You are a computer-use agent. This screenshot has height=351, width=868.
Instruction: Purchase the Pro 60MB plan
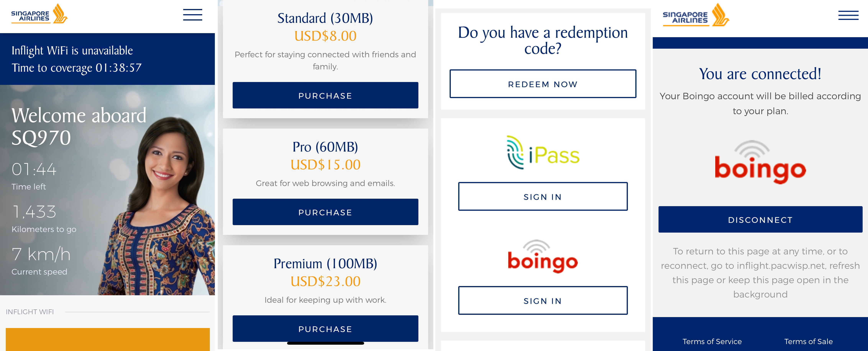(x=325, y=212)
